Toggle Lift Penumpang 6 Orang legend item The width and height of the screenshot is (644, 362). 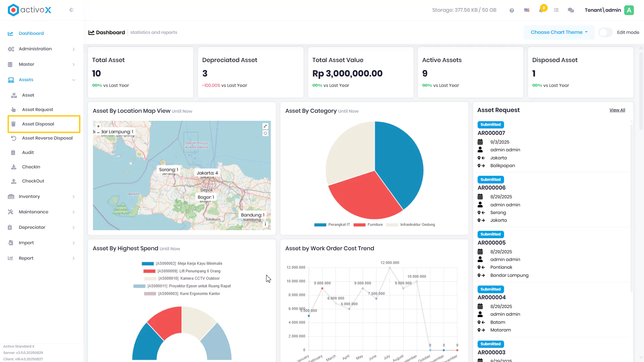click(x=182, y=271)
